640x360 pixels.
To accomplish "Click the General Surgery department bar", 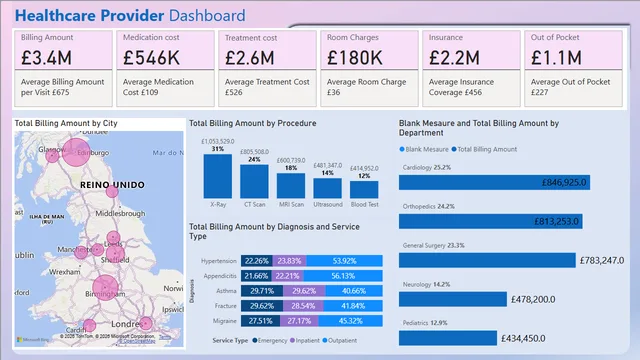I will (x=487, y=260).
